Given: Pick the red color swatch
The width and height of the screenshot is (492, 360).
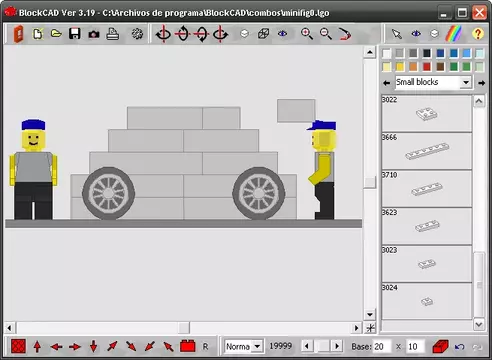Looking at the screenshot, I should click(427, 67).
